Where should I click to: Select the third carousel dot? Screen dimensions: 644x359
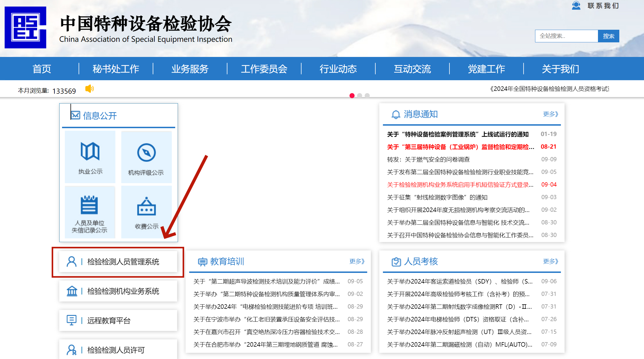point(367,95)
